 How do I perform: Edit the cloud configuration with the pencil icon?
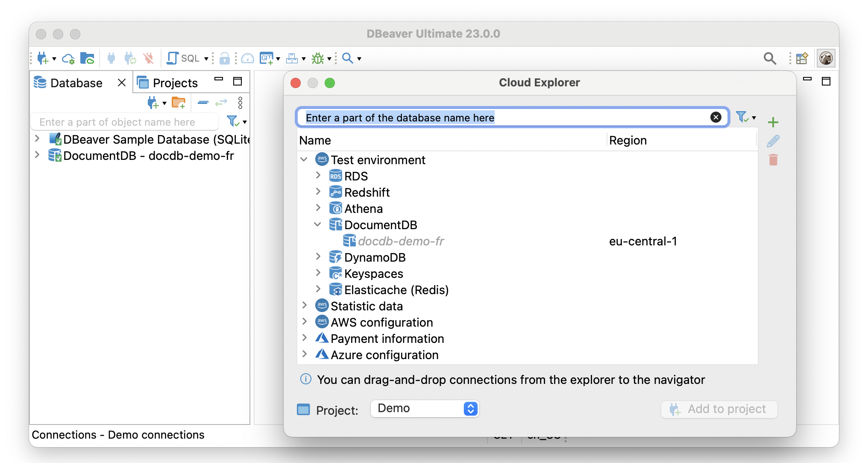coord(772,141)
